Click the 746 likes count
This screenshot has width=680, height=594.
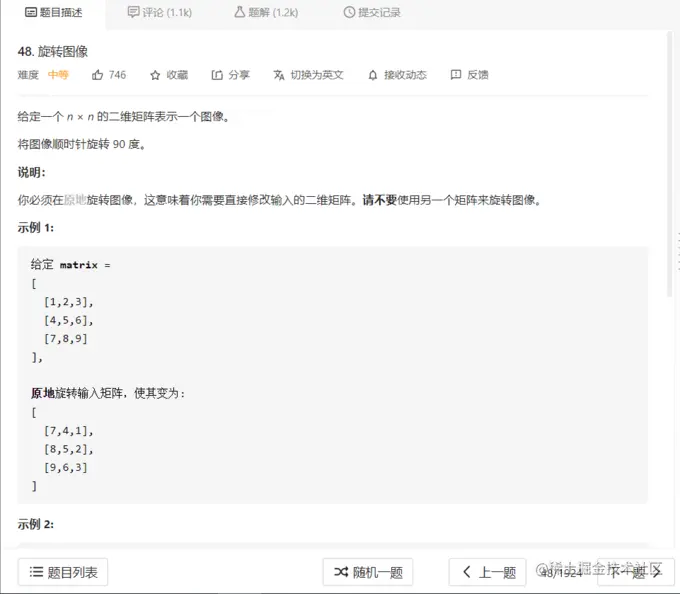(117, 75)
